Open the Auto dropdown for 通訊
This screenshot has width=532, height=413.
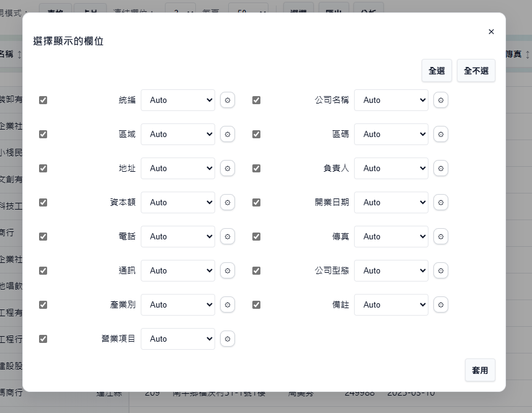[x=177, y=270]
